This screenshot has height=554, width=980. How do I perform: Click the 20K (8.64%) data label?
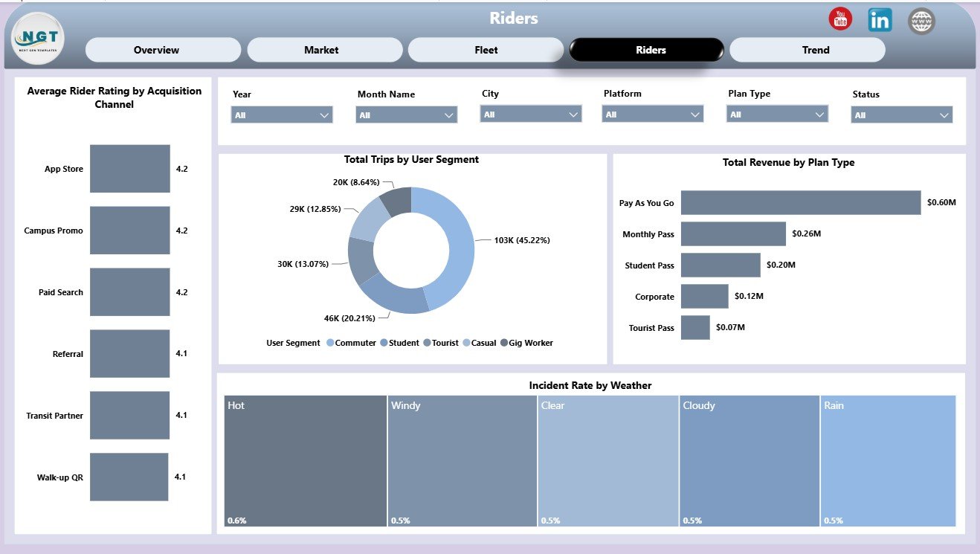[357, 181]
